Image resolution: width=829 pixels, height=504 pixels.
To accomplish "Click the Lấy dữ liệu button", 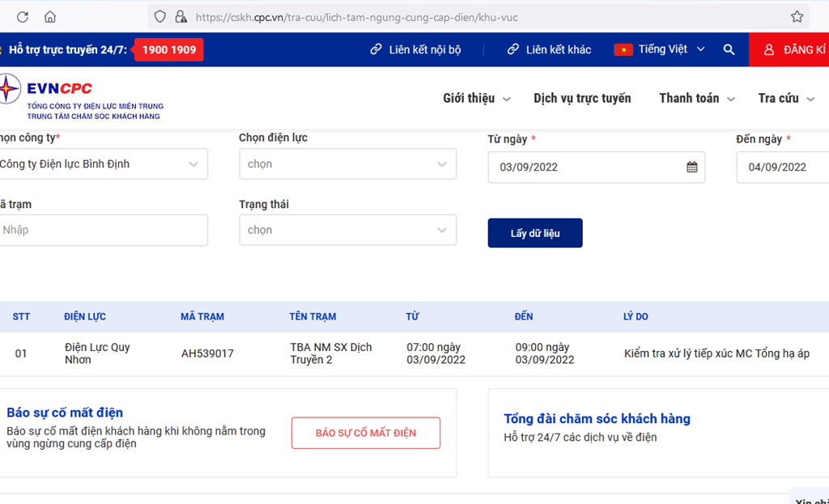I will tap(535, 233).
